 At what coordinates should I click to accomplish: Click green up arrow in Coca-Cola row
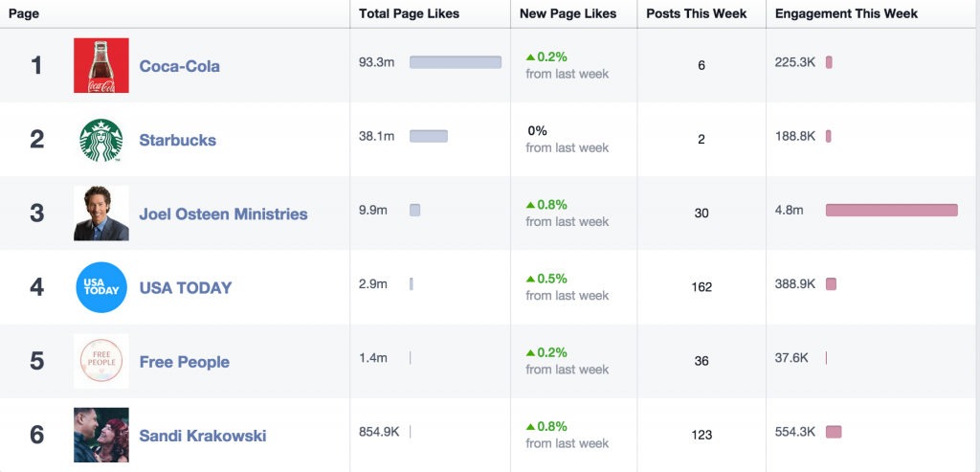click(530, 57)
